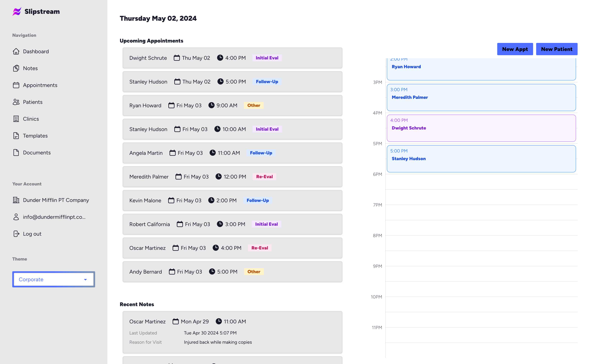The height and width of the screenshot is (364, 596).
Task: Select the Dwight Schrute appointment row
Action: [x=232, y=57]
